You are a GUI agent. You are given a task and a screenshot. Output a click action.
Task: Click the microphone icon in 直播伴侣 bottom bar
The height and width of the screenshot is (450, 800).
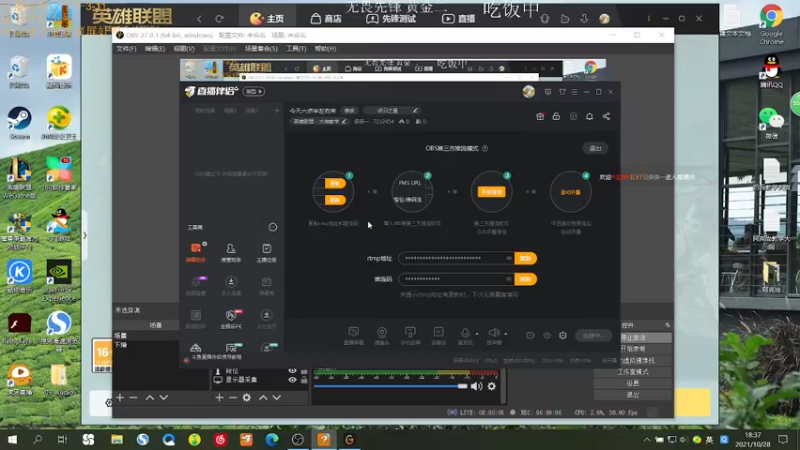[465, 334]
